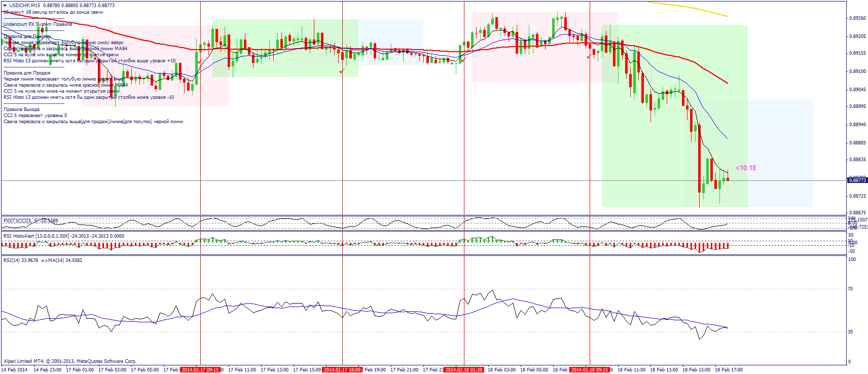Click the RSI(14) 33.9678 indicator label
Screen dimensions: 868x374
click(x=43, y=260)
